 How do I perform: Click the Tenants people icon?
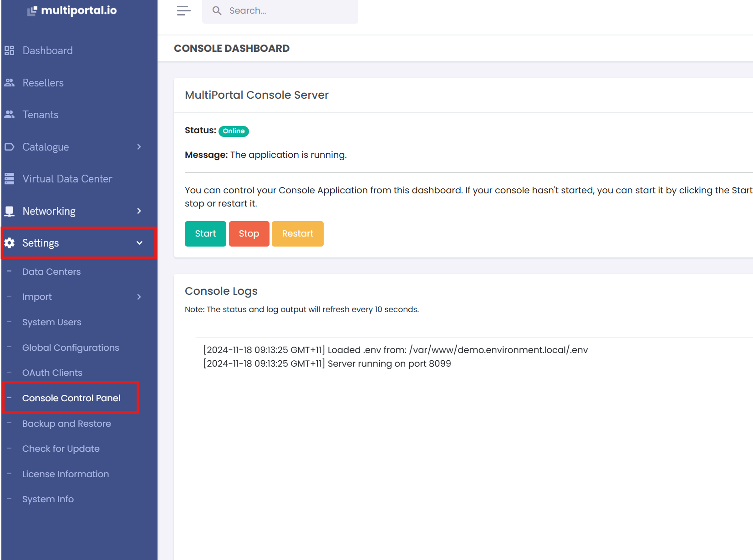[x=10, y=115]
